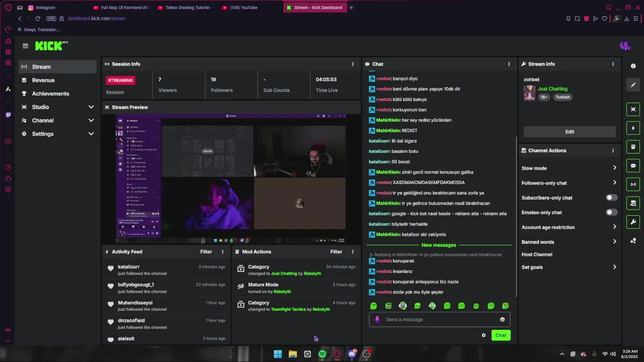Click the pencil edit icon in right rail
Screen dimensions: 644x362
[x=633, y=85]
